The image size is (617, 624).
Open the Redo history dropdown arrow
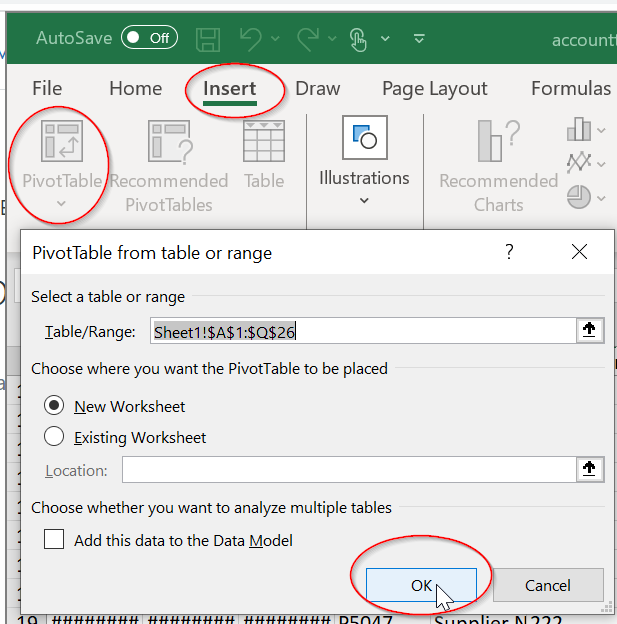click(x=332, y=39)
